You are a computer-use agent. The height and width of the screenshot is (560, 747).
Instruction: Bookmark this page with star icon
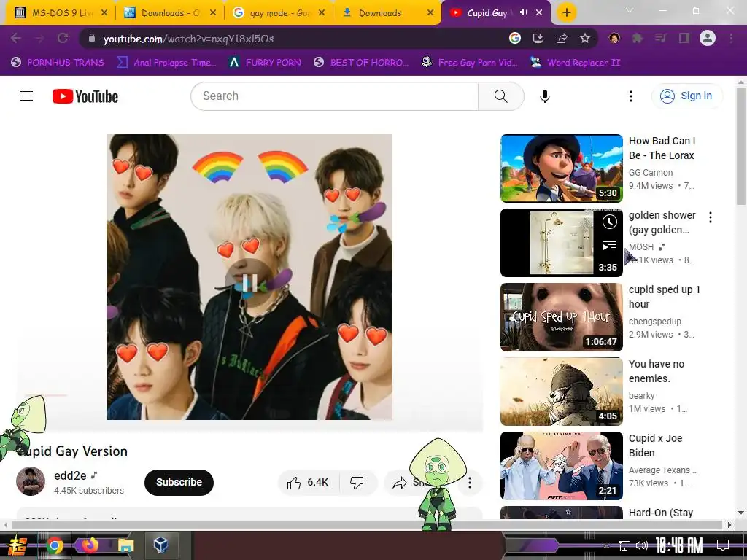(x=585, y=39)
